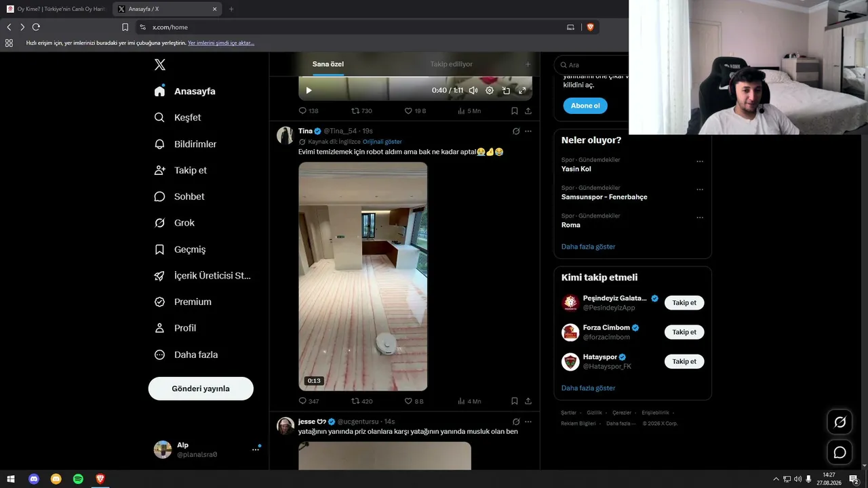Open top video settings gear
Screen dimensions: 868x488
coord(490,90)
